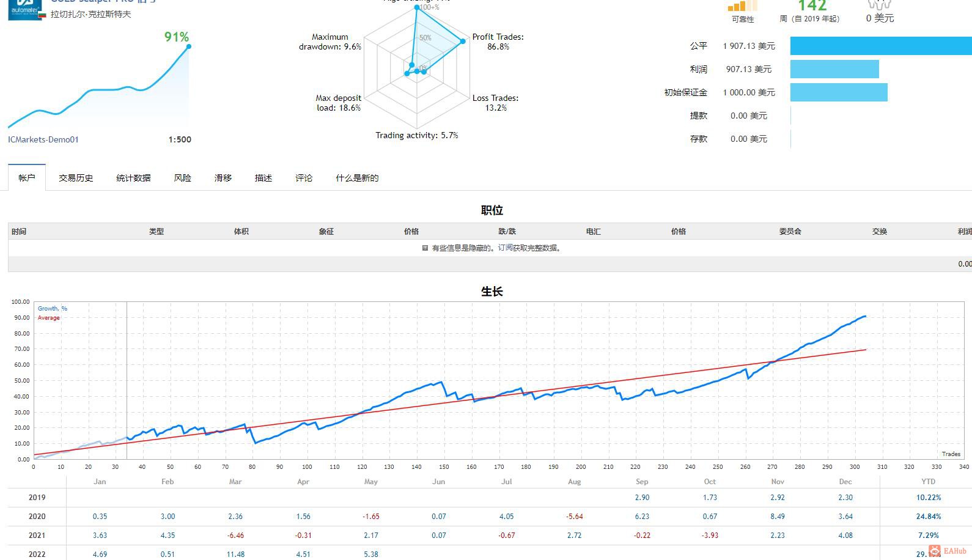Click the 1:500 leverage value

pos(180,139)
